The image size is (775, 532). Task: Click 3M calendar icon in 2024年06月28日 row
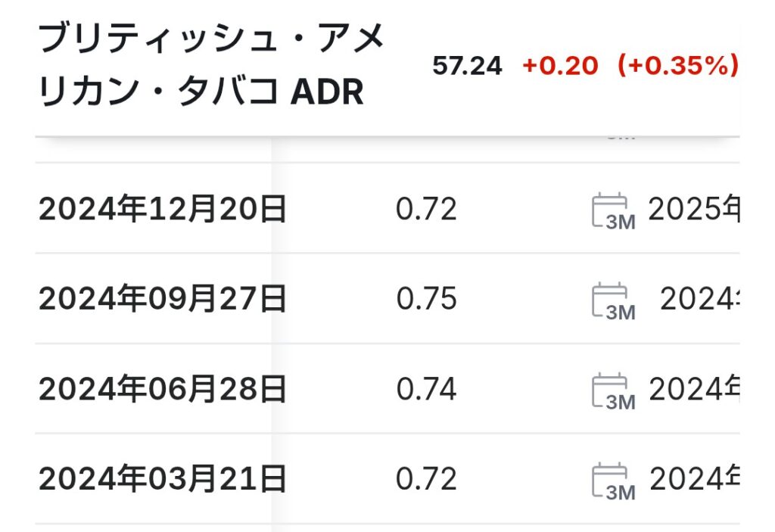[612, 390]
